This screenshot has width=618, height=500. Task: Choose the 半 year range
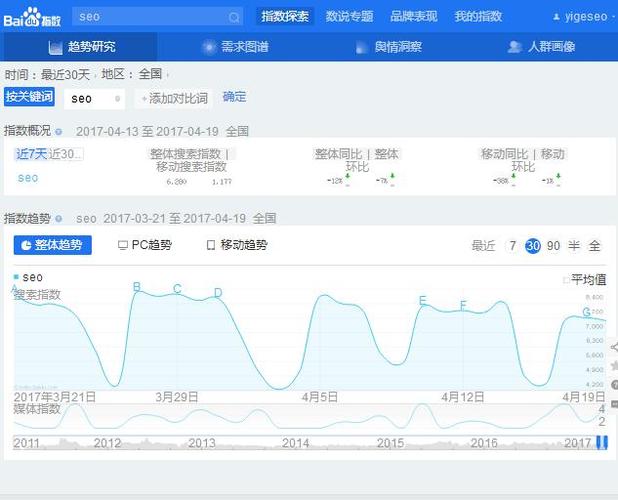coord(574,246)
